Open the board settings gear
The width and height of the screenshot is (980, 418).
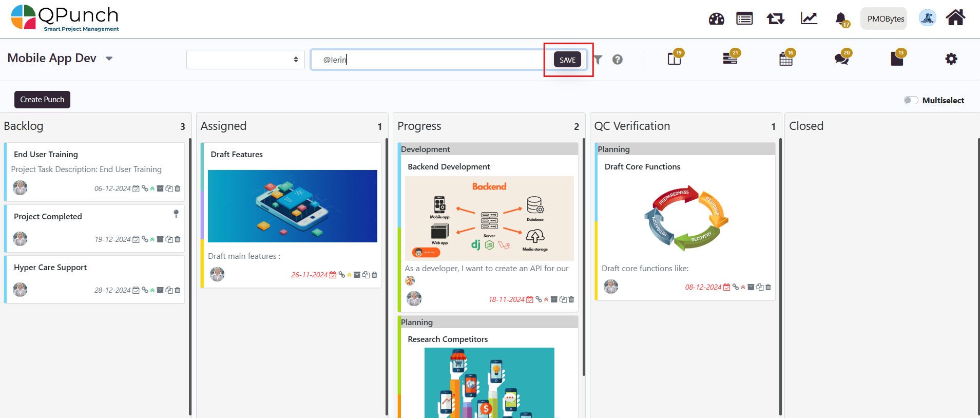951,59
